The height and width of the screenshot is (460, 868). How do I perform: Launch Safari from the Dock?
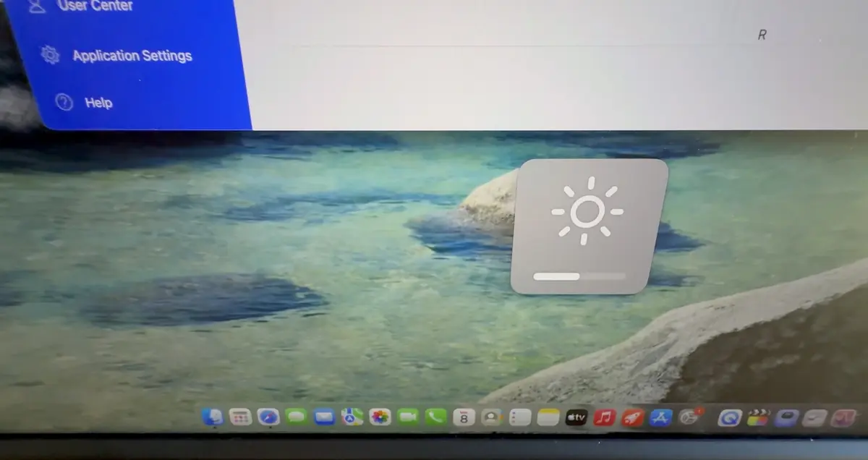[x=268, y=417]
